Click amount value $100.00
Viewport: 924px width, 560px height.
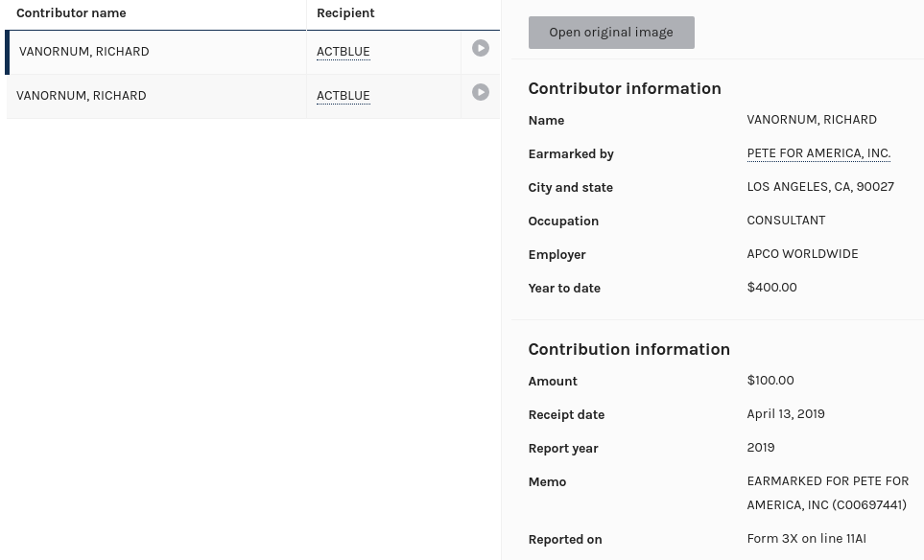coord(770,381)
